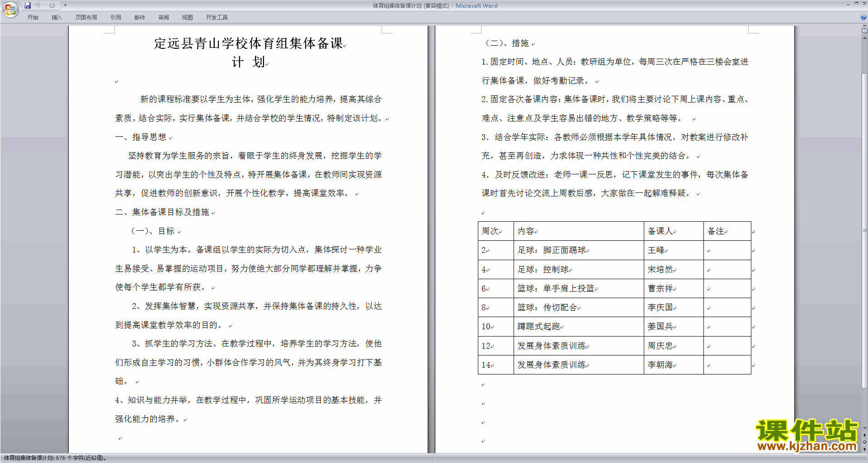Open the Undo history dropdown arrow

44,5
